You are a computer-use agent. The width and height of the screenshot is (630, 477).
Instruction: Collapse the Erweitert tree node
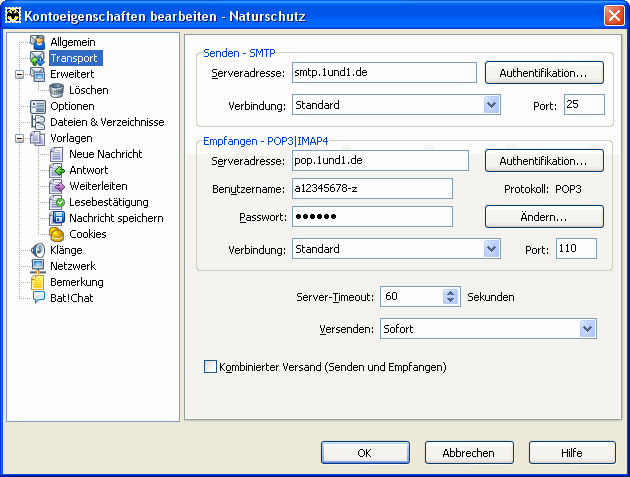click(x=19, y=74)
